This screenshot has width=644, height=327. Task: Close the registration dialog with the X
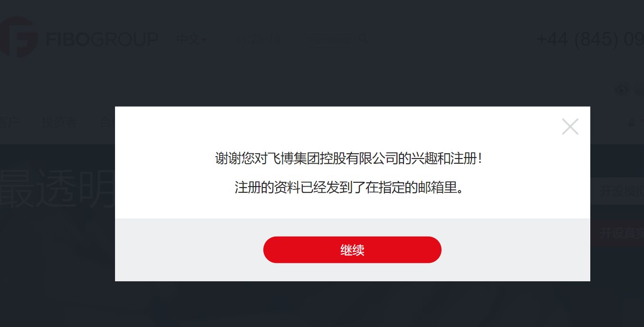point(570,127)
